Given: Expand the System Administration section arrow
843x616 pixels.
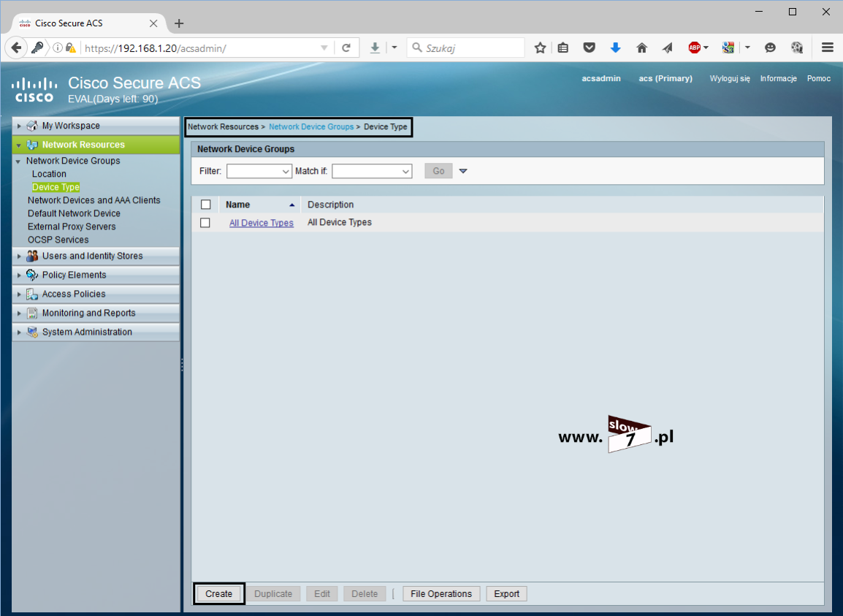Looking at the screenshot, I should [x=19, y=332].
